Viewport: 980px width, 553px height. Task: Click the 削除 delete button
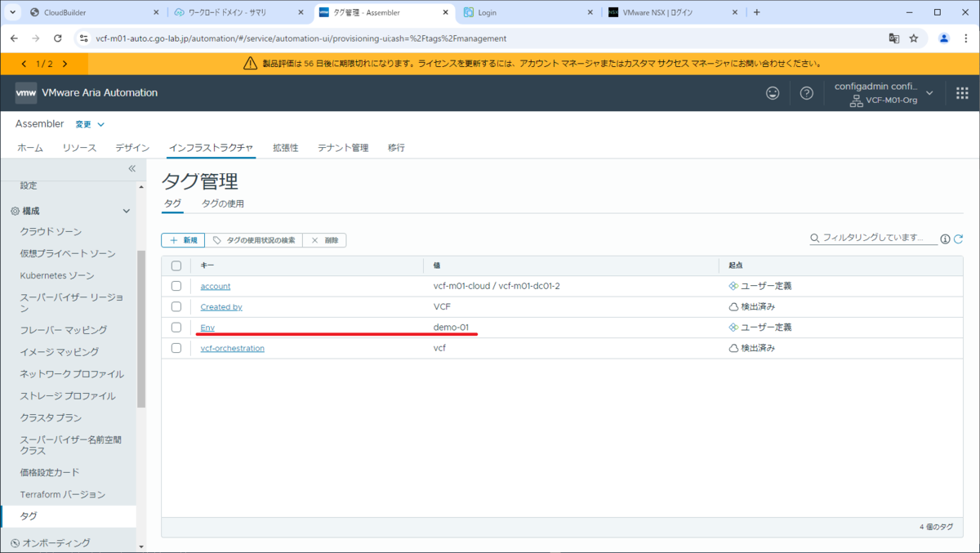(324, 240)
